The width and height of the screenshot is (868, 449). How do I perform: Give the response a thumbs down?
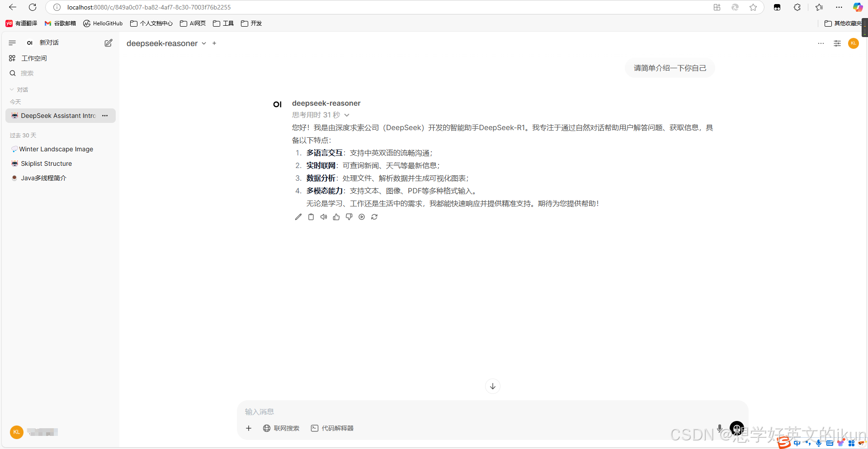click(349, 217)
